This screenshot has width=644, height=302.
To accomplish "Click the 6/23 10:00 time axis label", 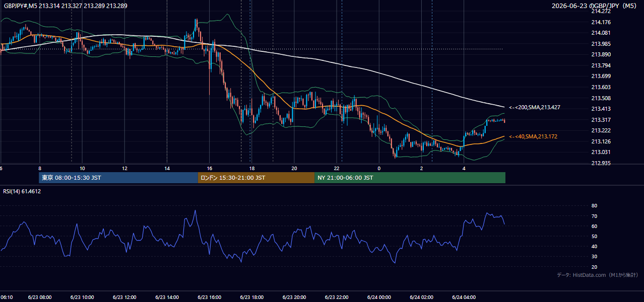I will click(82, 297).
